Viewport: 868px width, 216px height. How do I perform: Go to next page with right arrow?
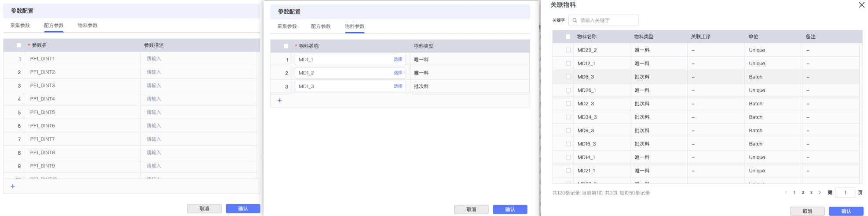820,193
